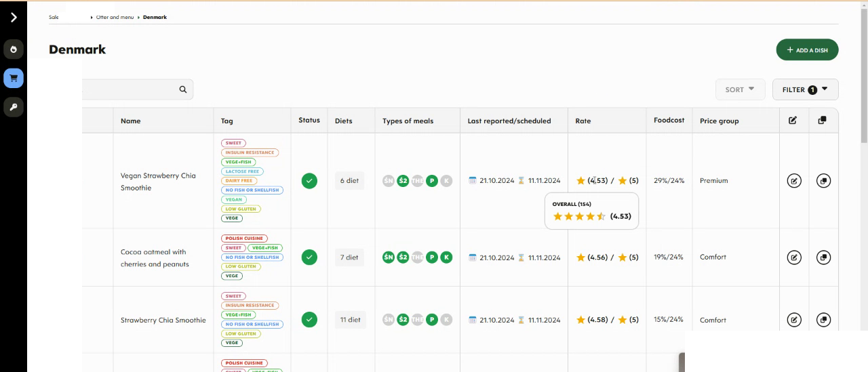This screenshot has width=868, height=372.
Task: Click the Overall (154) rating tooltip
Action: click(x=591, y=211)
